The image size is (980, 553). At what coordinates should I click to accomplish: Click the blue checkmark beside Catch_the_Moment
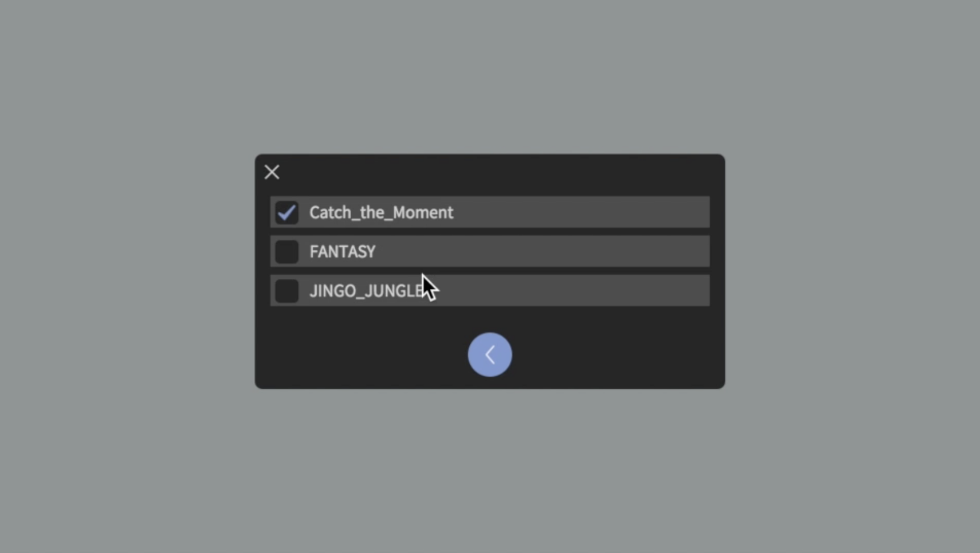[286, 212]
